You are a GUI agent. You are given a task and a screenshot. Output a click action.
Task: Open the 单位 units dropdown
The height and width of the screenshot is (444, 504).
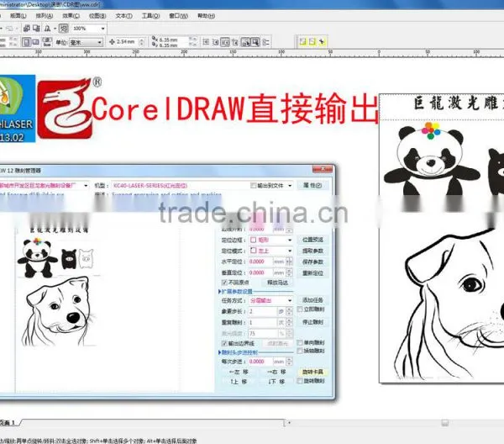100,42
